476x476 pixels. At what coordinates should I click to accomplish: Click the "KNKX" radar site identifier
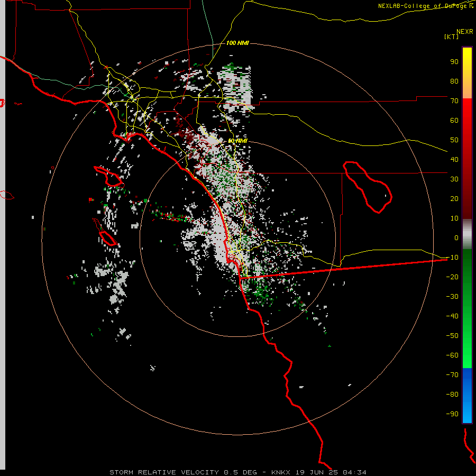tap(280, 472)
